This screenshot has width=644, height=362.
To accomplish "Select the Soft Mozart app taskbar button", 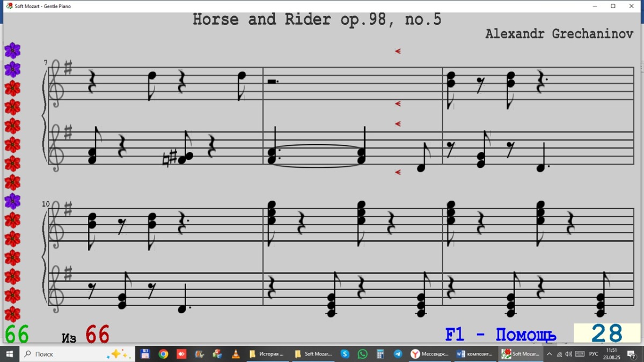I will tap(521, 354).
